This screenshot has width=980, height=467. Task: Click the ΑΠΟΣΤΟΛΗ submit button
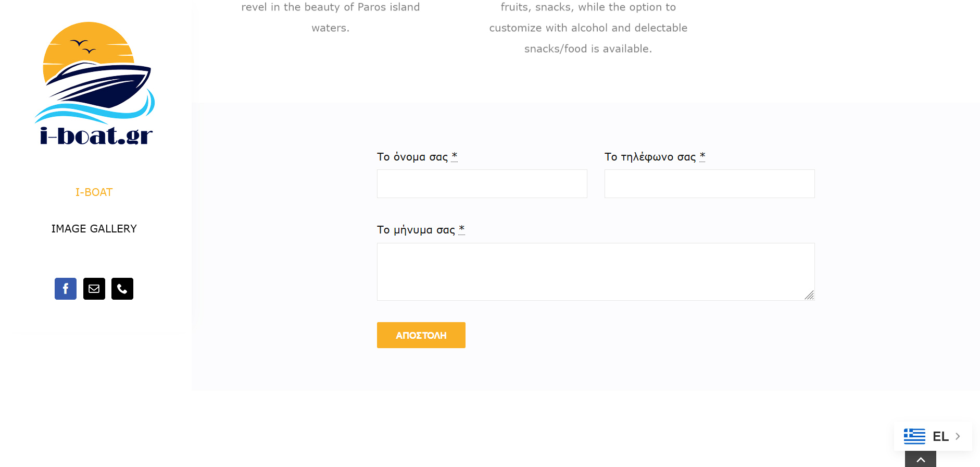click(421, 335)
